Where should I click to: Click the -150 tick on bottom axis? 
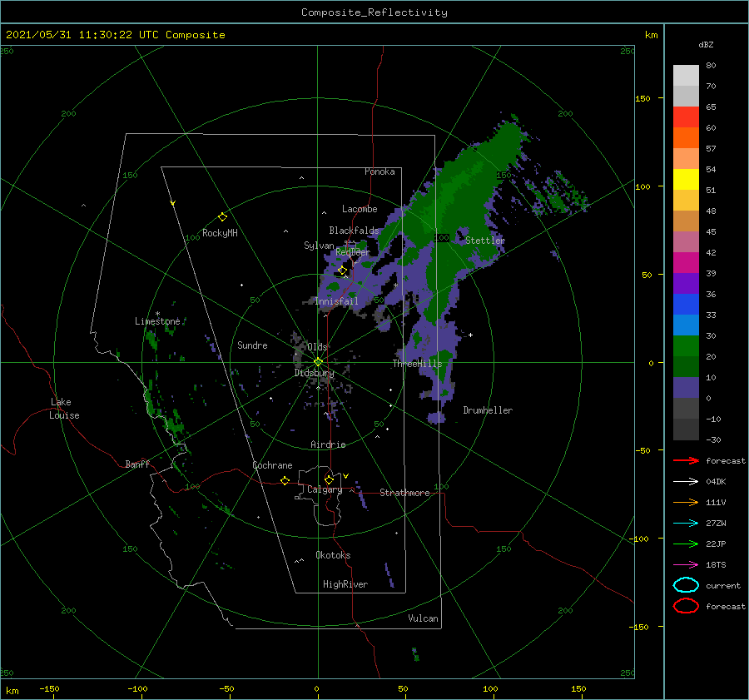[x=49, y=689]
